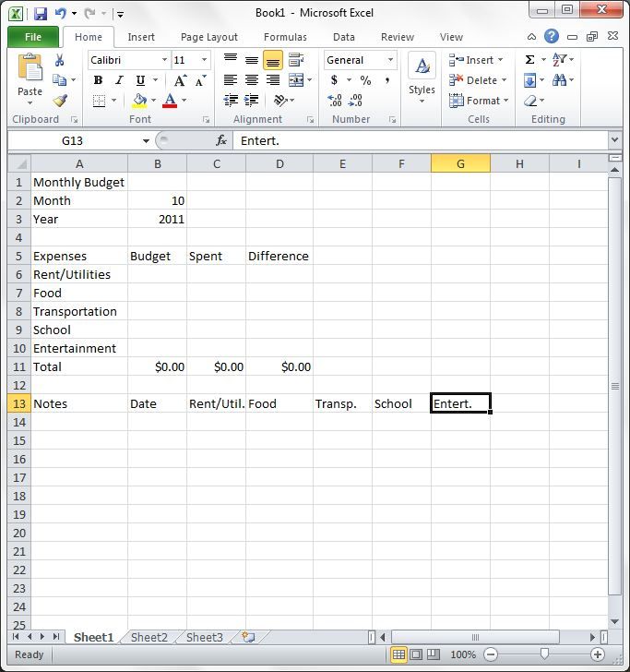This screenshot has width=630, height=672.
Task: Open the Name Box dropdown arrow
Action: coord(146,140)
